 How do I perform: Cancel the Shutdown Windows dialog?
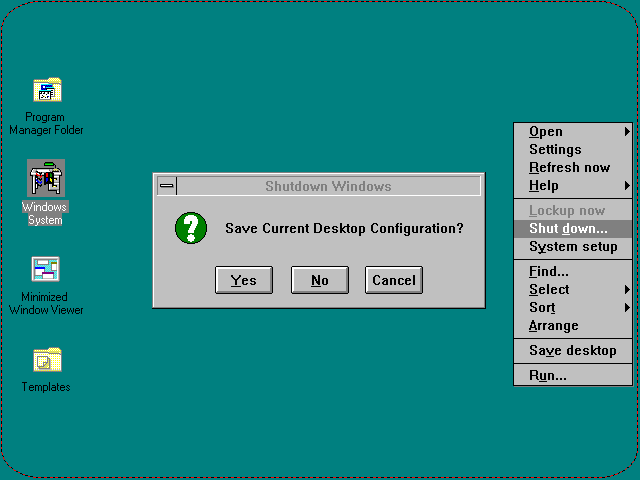click(x=394, y=280)
